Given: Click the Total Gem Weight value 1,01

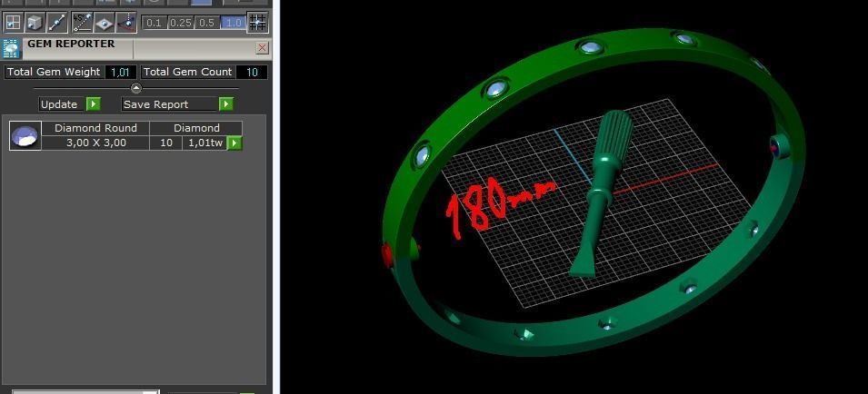Looking at the screenshot, I should (x=121, y=72).
